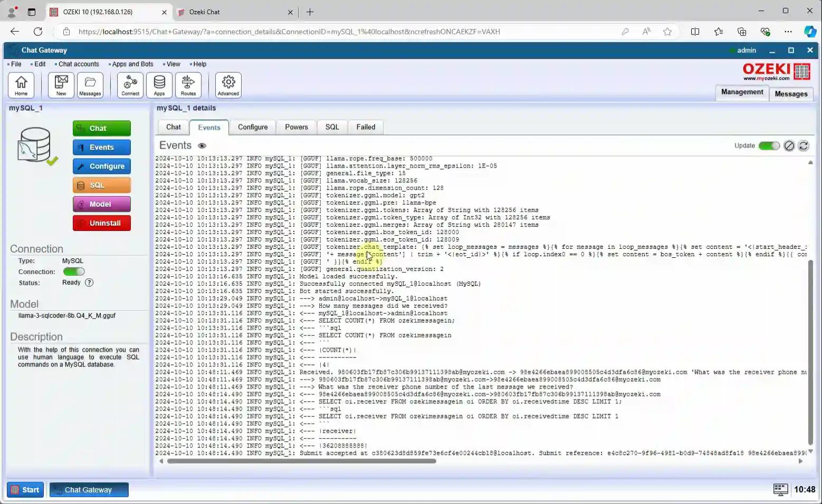822x504 pixels.
Task: Open the Messages folder toolbar icon
Action: pos(90,85)
